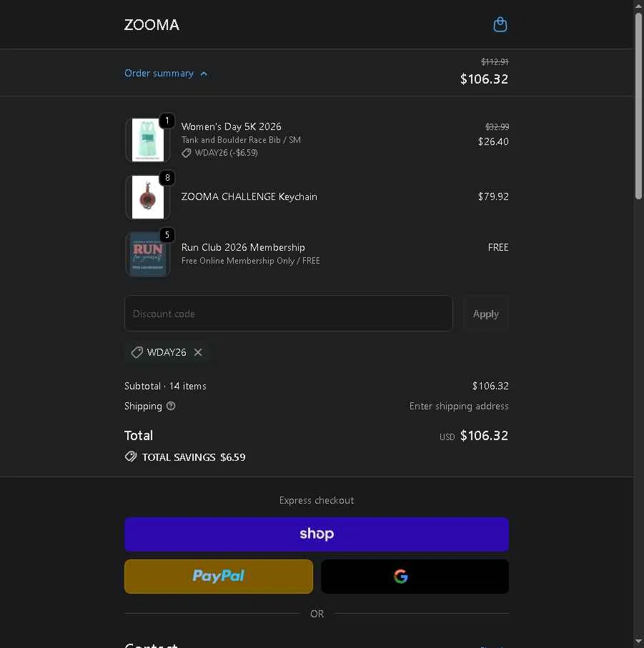Viewport: 644px width, 648px height.
Task: Click the $106.32 subtotal amount
Action: coord(490,386)
